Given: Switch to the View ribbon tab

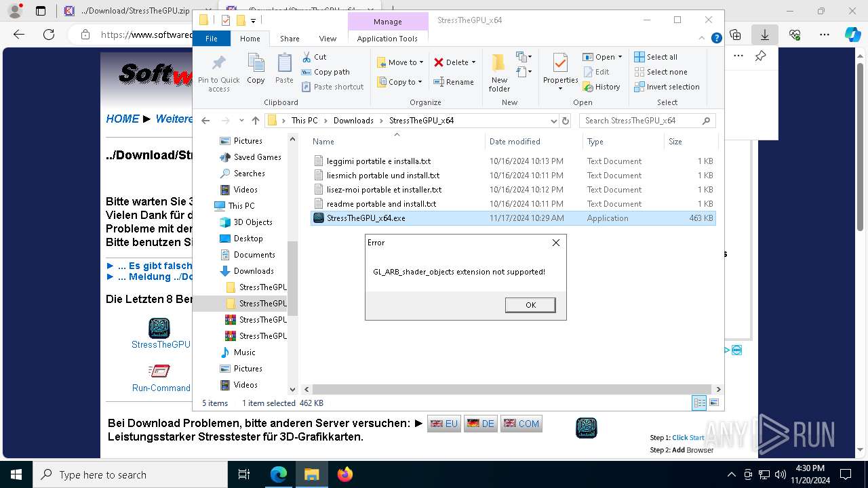Looking at the screenshot, I should [328, 39].
